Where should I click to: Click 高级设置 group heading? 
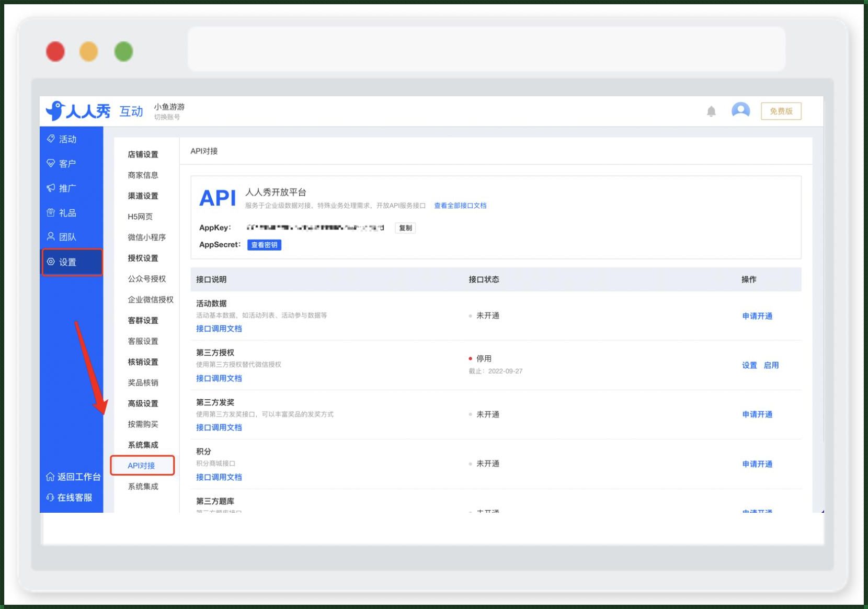point(143,403)
